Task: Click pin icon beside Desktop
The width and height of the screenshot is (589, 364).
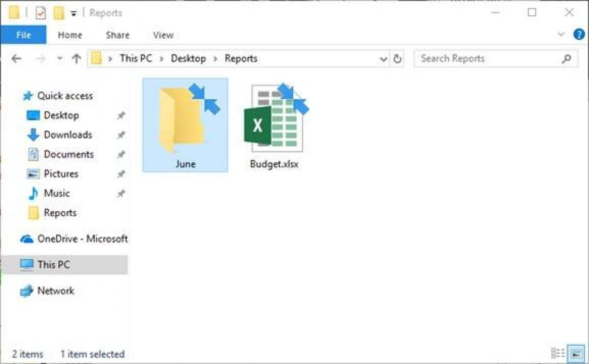Action: click(121, 116)
